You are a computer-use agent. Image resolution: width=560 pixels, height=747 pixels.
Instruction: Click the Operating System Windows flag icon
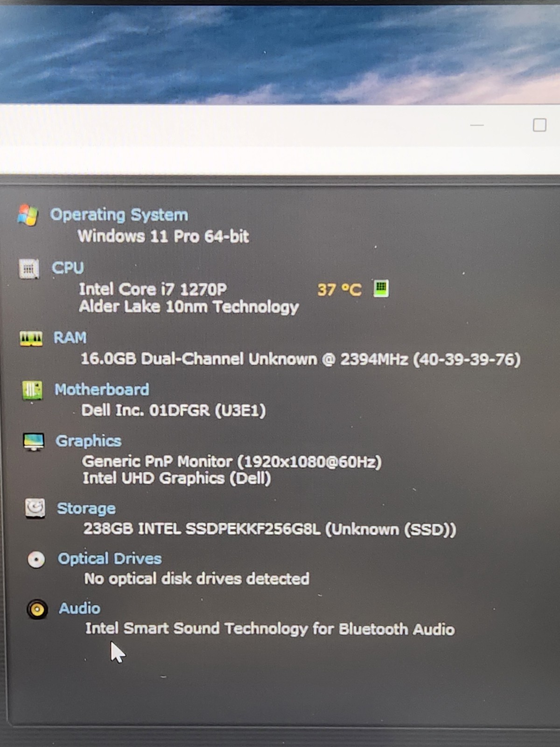(28, 215)
